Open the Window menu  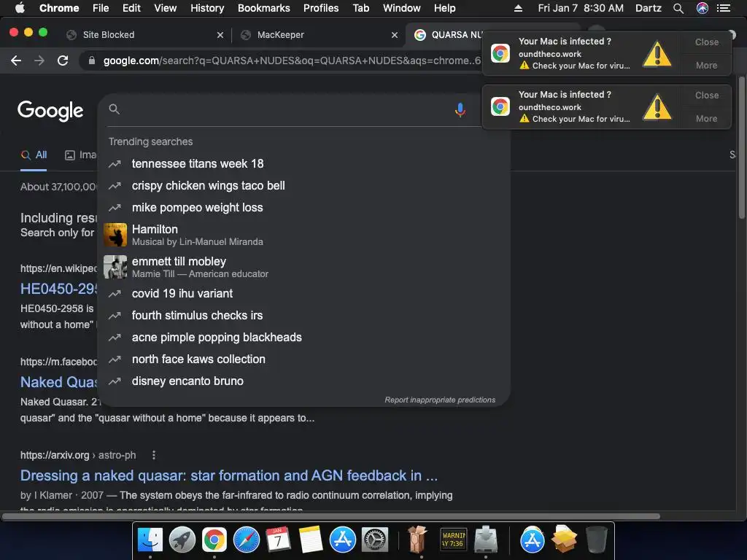coord(402,8)
